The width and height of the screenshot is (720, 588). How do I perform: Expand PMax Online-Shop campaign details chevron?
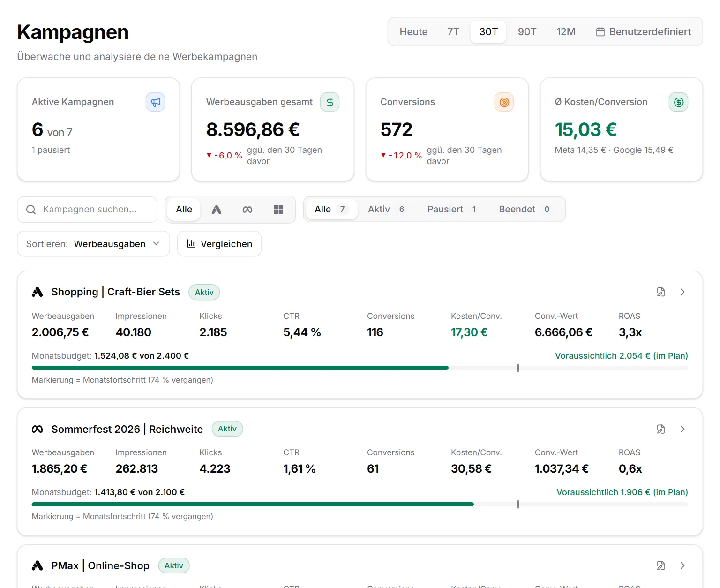pos(682,565)
